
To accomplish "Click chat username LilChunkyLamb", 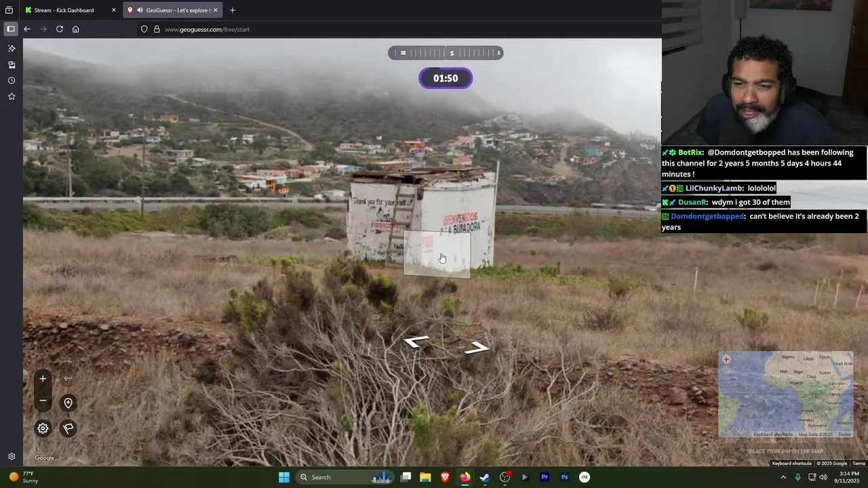I will click(x=715, y=188).
